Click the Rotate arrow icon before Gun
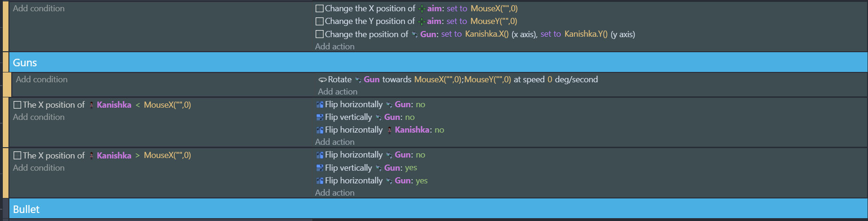 coord(322,80)
